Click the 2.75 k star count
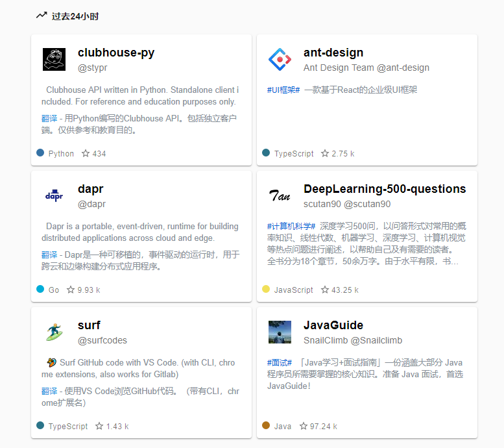 [x=343, y=153]
